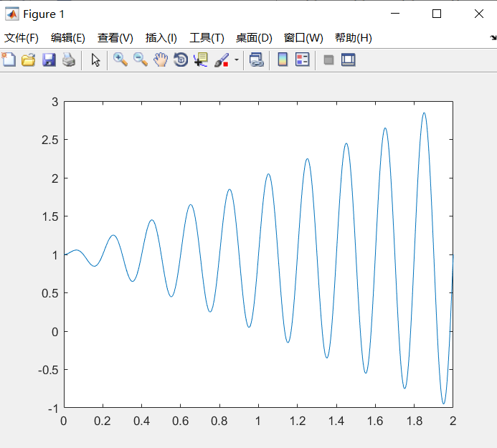Image resolution: width=497 pixels, height=448 pixels.
Task: Open the 窗口(W) menu
Action: (x=303, y=38)
